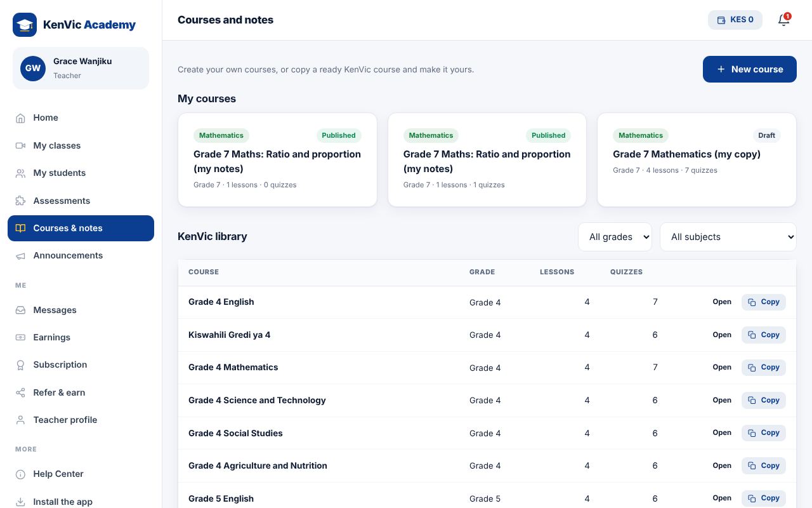812x508 pixels.
Task: Click the My classes video camera icon
Action: [20, 145]
